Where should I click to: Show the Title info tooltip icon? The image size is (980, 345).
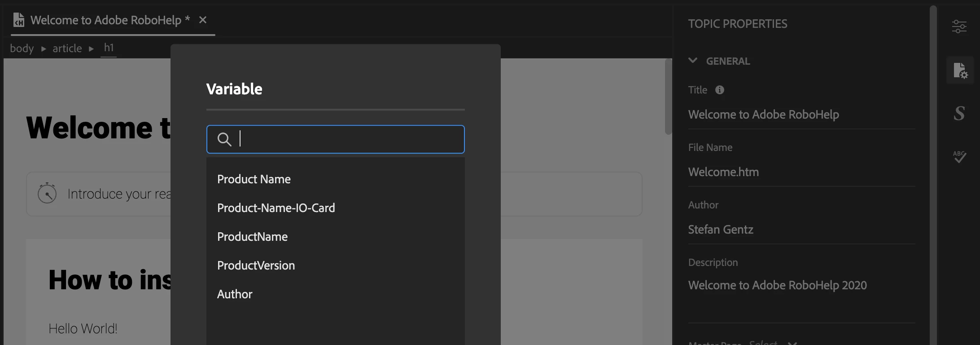click(x=720, y=90)
